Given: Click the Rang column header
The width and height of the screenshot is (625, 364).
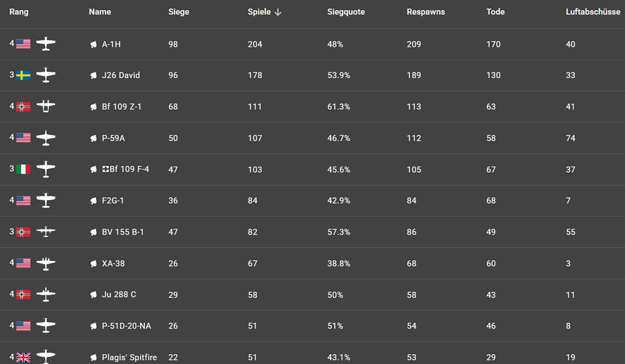Looking at the screenshot, I should (x=19, y=12).
